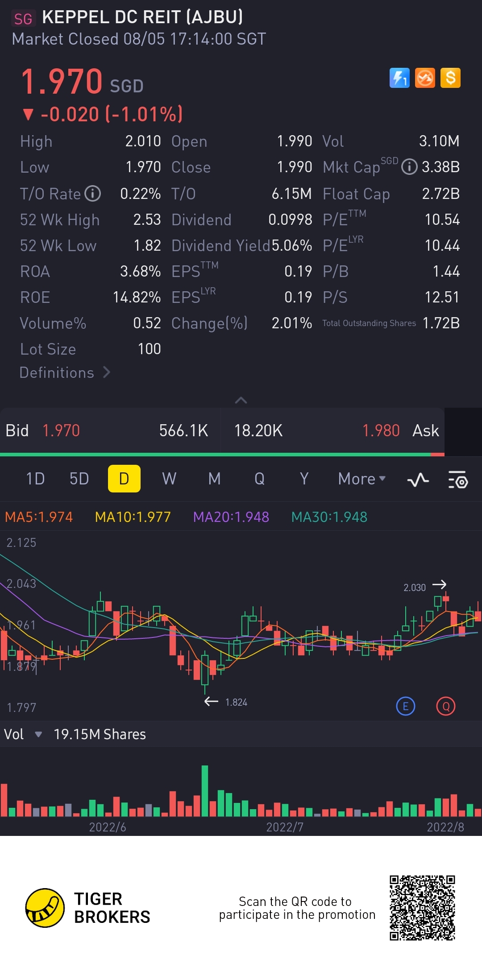
Task: Tap the ROE value 14.82%
Action: pyautogui.click(x=137, y=297)
